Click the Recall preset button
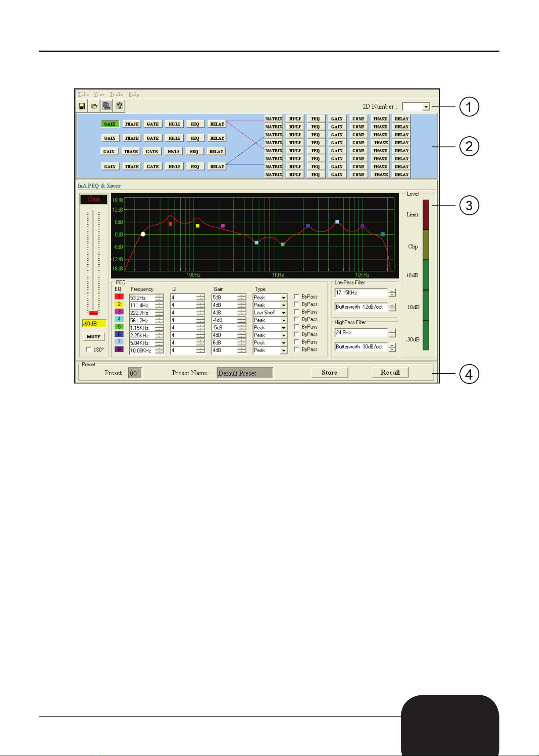Screen dimensions: 539x756 tap(390, 373)
